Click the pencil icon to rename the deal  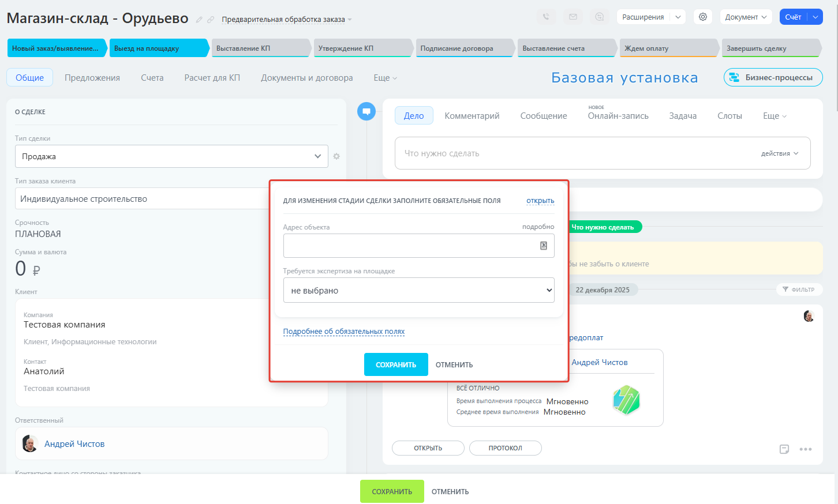199,20
